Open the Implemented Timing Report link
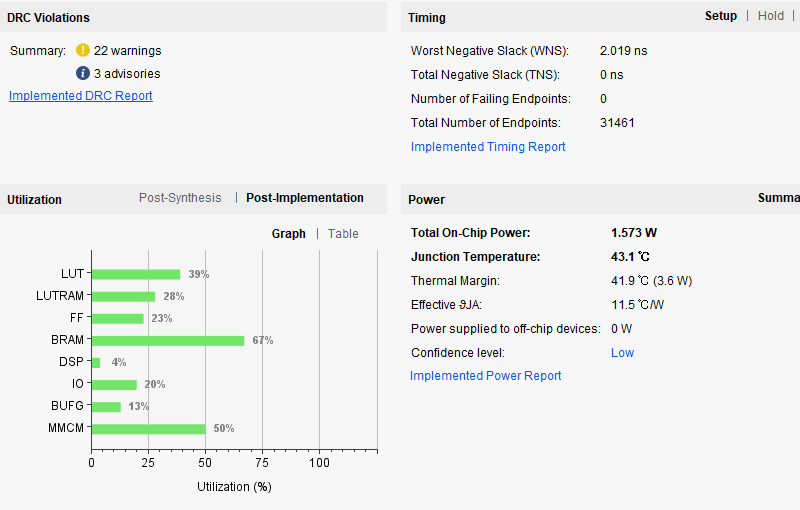This screenshot has height=510, width=800. tap(488, 147)
